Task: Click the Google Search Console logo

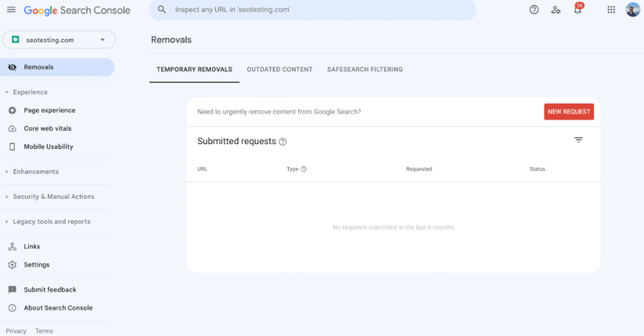Action: (77, 10)
